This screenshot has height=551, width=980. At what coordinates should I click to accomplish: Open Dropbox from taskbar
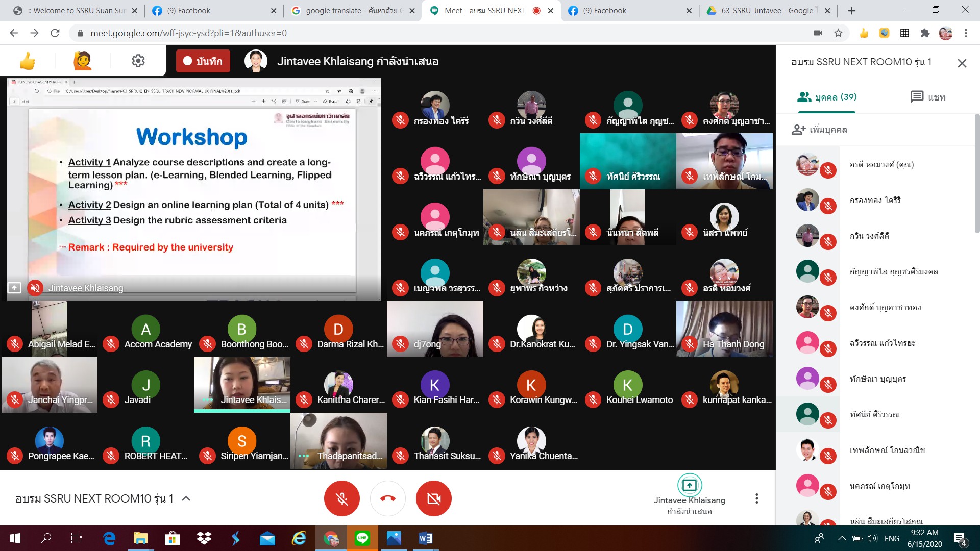(204, 538)
